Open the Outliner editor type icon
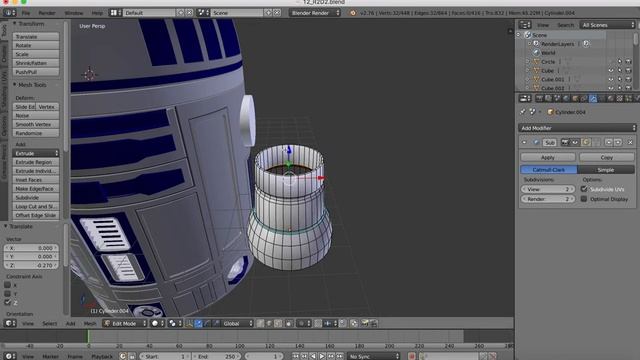The width and height of the screenshot is (640, 360). (525, 25)
